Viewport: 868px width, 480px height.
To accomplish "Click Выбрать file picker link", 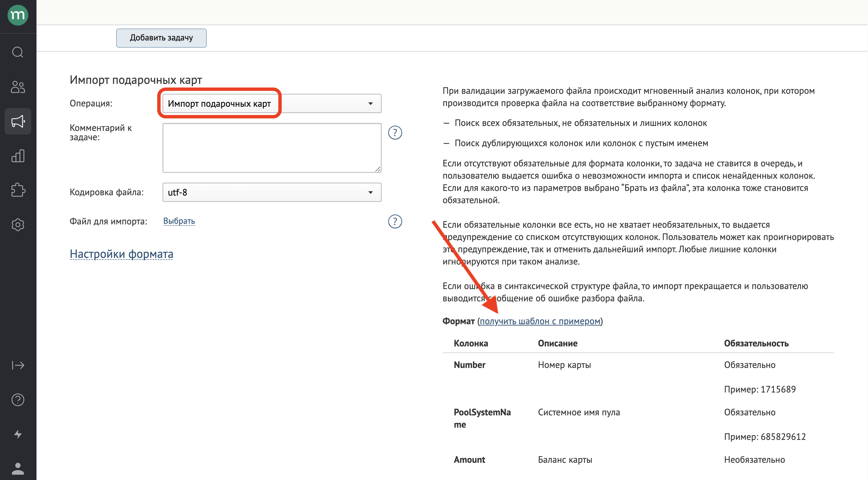I will pos(179,220).
